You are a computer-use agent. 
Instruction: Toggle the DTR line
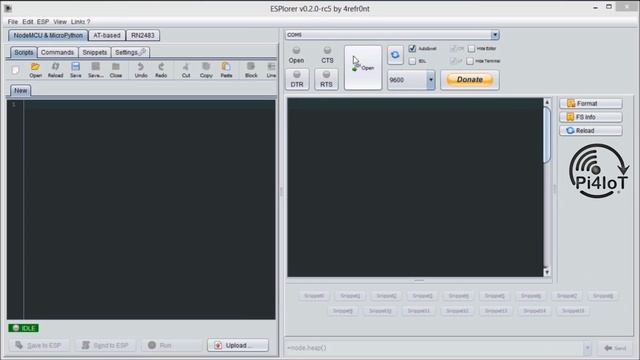[297, 79]
